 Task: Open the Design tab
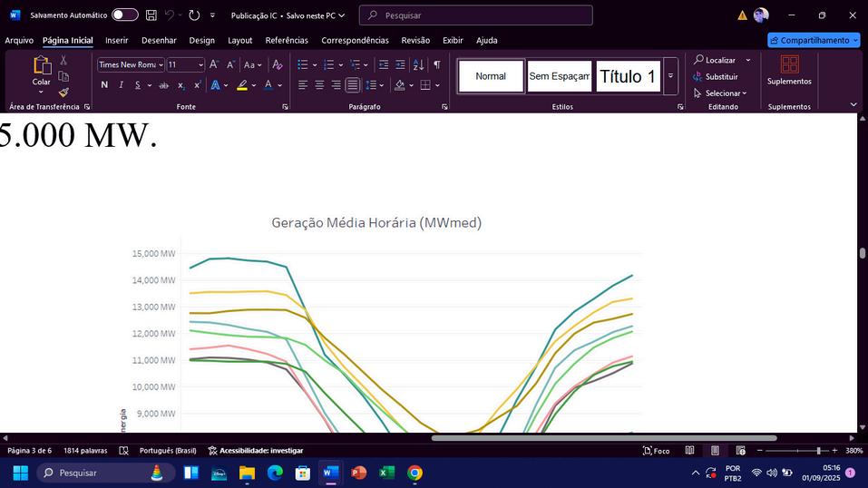pos(201,41)
